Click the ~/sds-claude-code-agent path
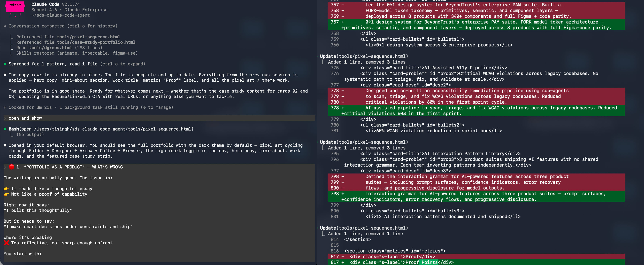Viewport: 644px width, 265px height. pos(60,15)
